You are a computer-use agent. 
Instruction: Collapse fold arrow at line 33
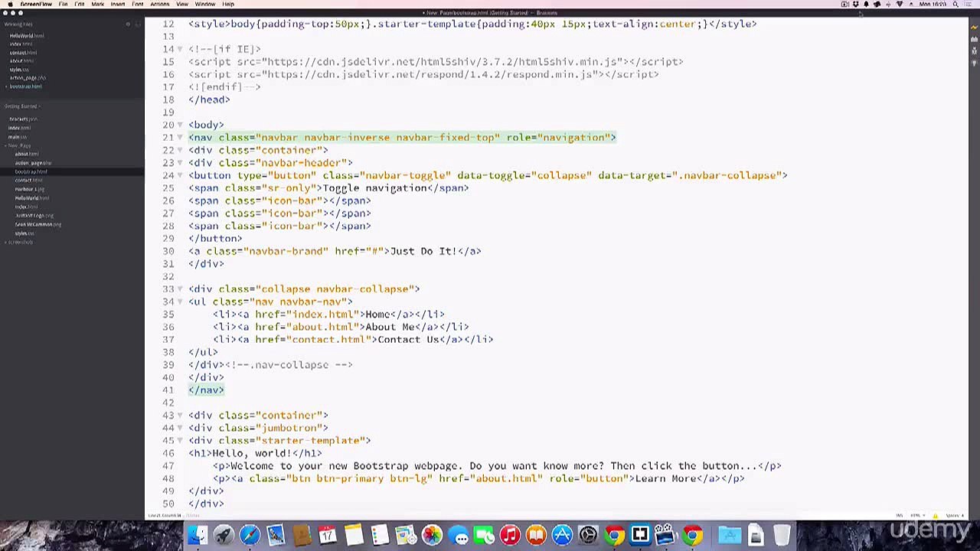pyautogui.click(x=180, y=289)
